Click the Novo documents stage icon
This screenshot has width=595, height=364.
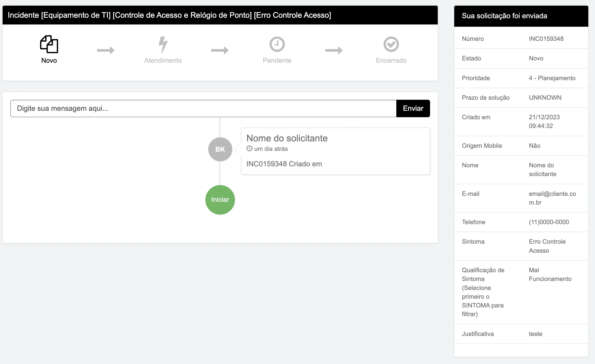[x=49, y=44]
